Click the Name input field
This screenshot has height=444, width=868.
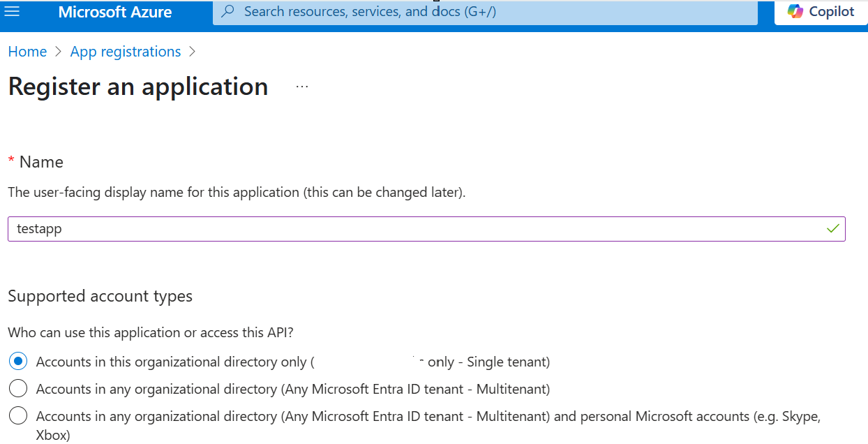pos(426,229)
